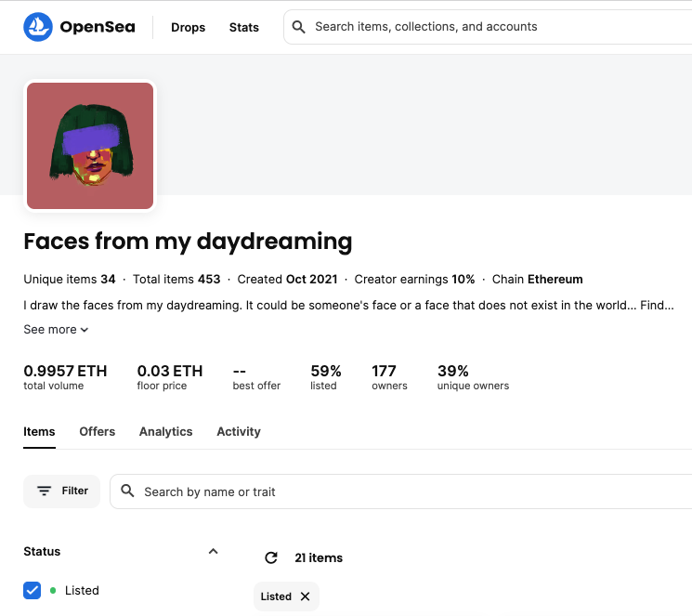Toggle the Filter button
This screenshot has width=692, height=616.
pyautogui.click(x=62, y=491)
